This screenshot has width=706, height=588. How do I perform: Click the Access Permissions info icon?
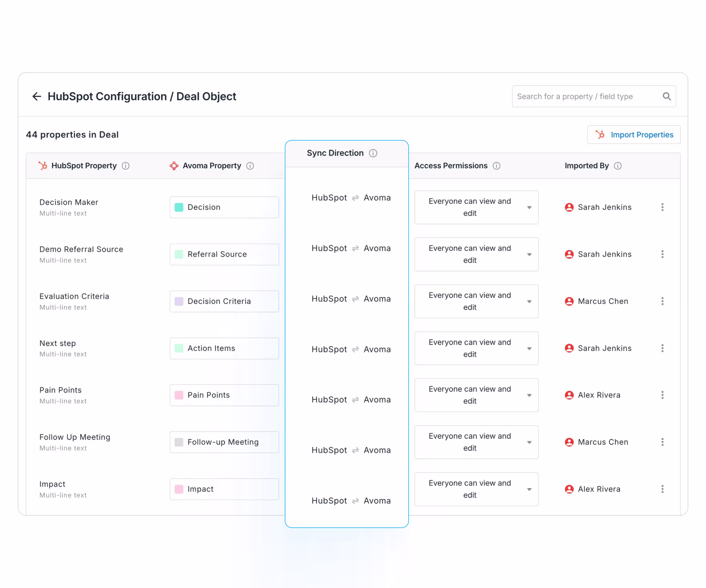497,166
